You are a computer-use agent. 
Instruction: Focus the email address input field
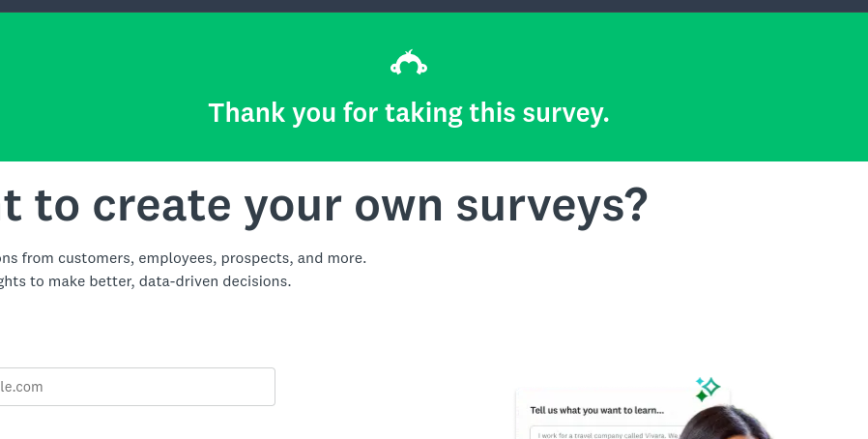click(135, 387)
